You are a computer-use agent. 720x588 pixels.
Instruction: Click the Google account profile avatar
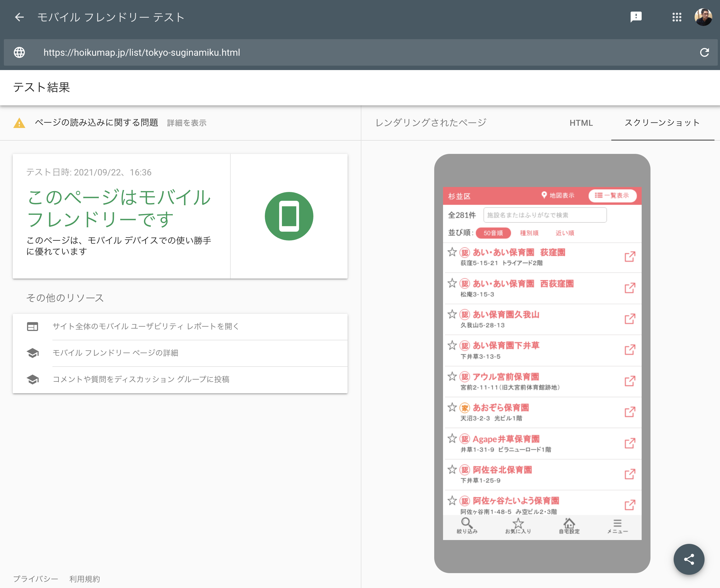(704, 17)
